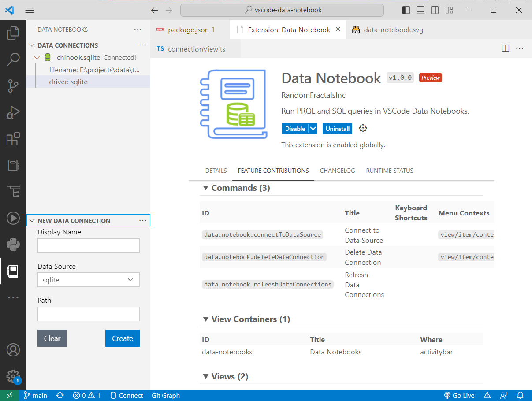Open the RUNTIME STATUS tab

pyautogui.click(x=390, y=171)
